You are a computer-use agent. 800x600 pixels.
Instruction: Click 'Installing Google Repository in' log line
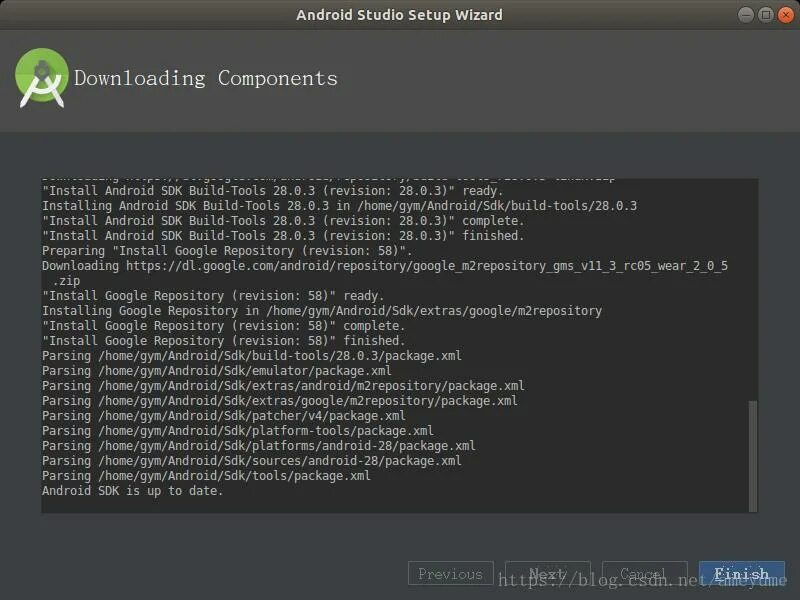click(322, 311)
